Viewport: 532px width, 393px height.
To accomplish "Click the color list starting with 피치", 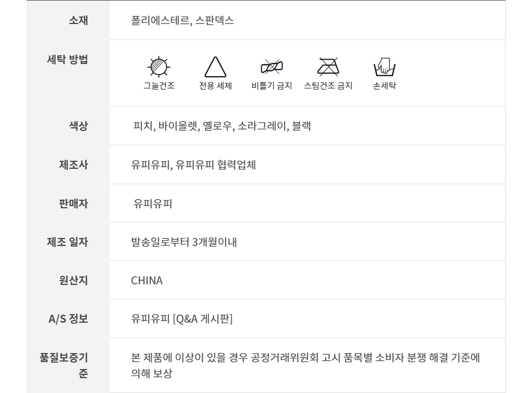I will pyautogui.click(x=222, y=126).
